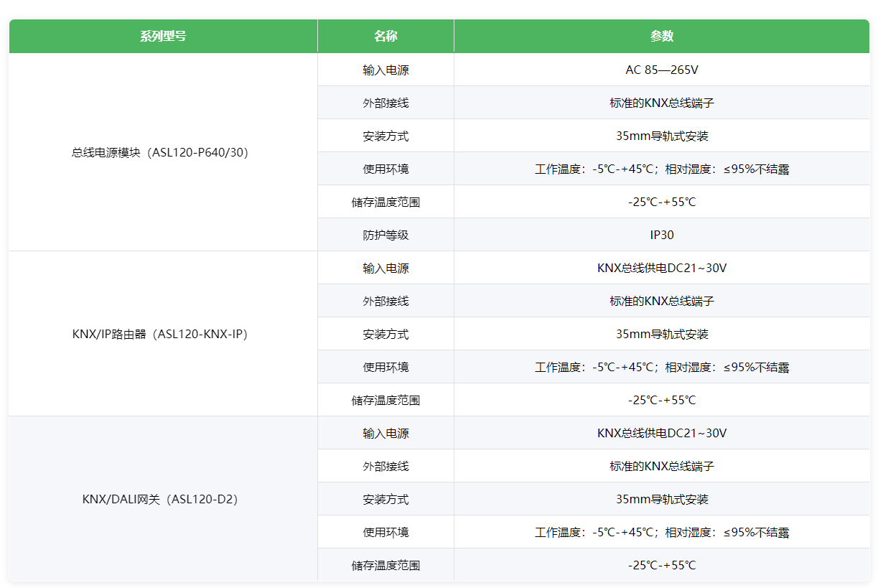Click KNX总线供电DC21~30V for the DALI gateway
The height and width of the screenshot is (588, 878).
(x=661, y=434)
